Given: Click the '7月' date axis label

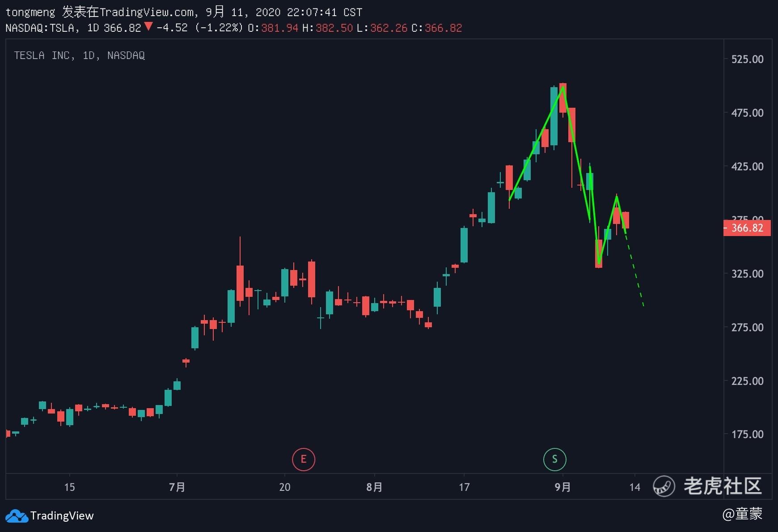Looking at the screenshot, I should 177,487.
